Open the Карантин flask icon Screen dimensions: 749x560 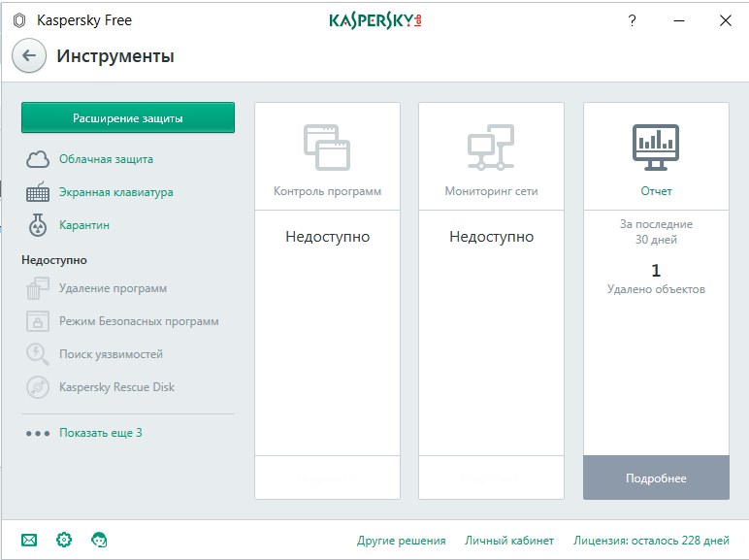pyautogui.click(x=38, y=225)
